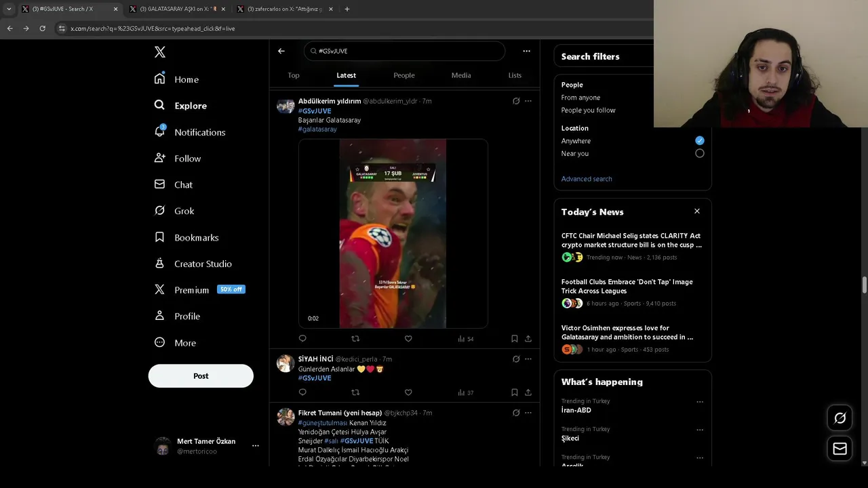Open Grok from the sidebar

tap(174, 211)
